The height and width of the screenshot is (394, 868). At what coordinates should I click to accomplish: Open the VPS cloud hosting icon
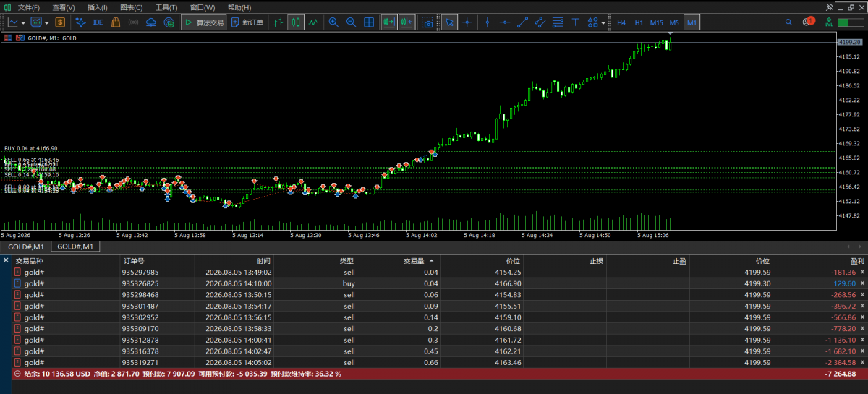coord(151,22)
